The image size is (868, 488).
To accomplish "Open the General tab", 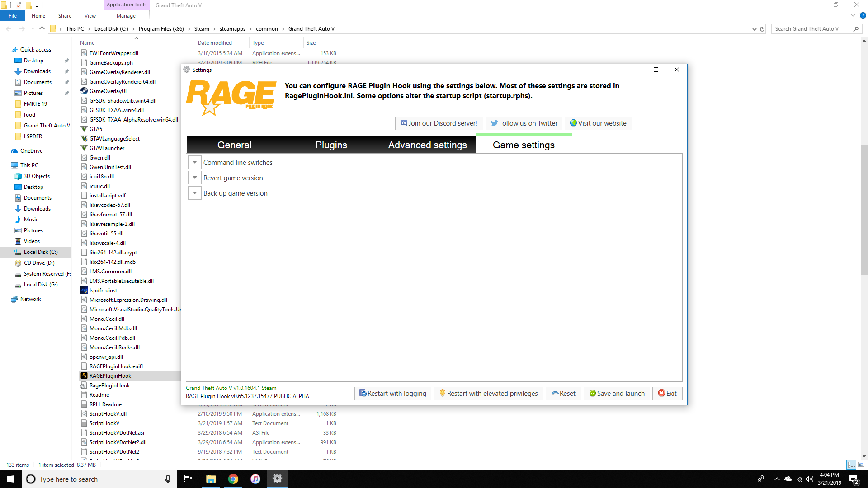I will coord(234,145).
